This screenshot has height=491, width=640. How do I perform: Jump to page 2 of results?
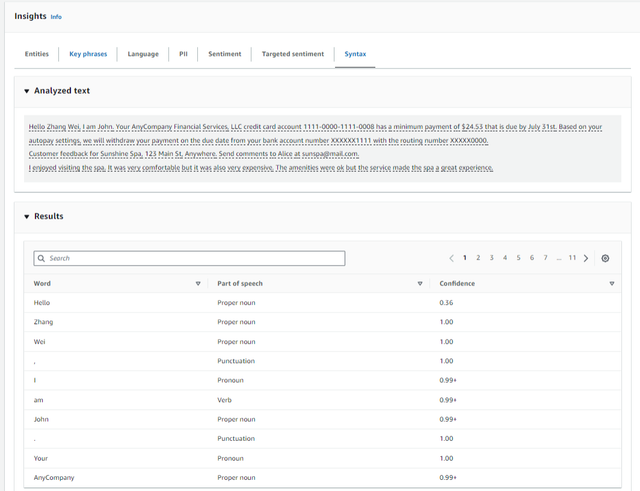click(x=478, y=258)
